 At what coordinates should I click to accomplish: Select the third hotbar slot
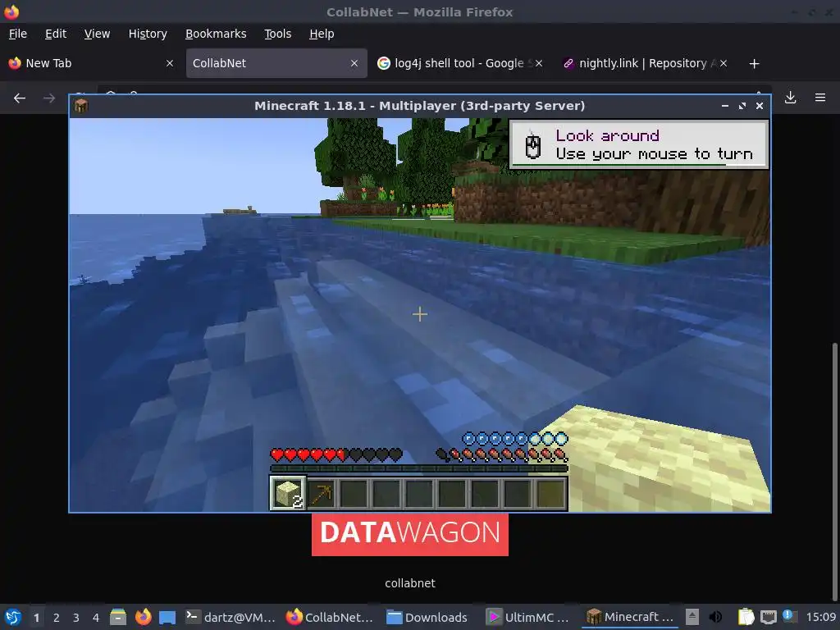pyautogui.click(x=354, y=493)
